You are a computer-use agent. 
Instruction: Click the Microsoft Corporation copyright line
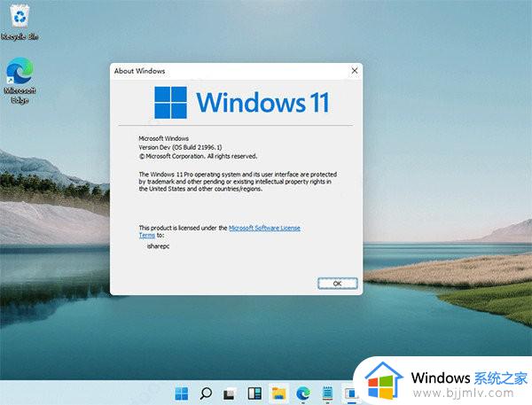(x=198, y=156)
